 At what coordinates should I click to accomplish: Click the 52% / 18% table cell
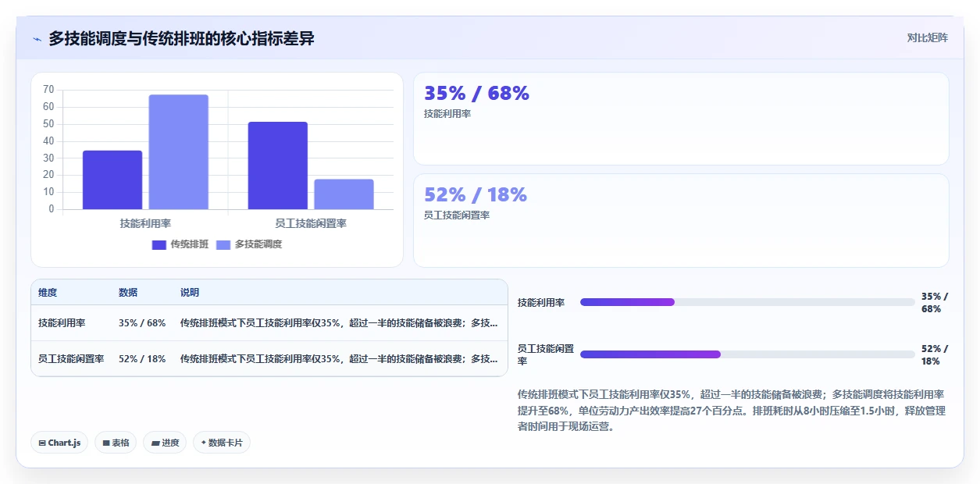tap(142, 358)
